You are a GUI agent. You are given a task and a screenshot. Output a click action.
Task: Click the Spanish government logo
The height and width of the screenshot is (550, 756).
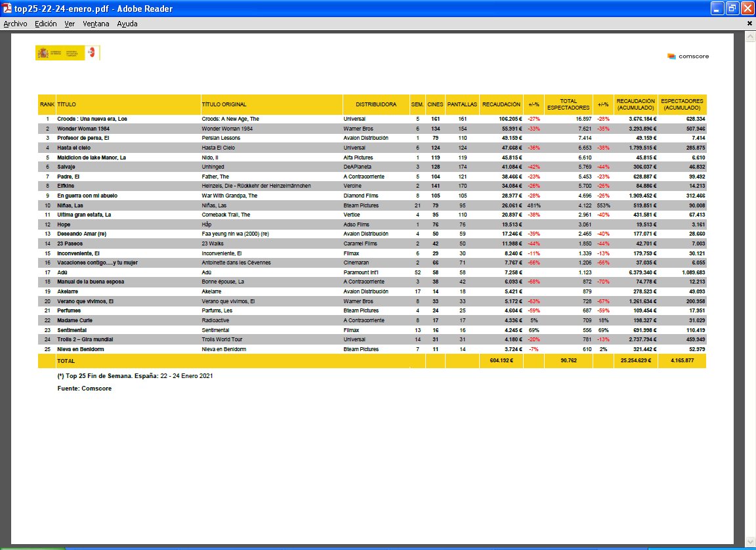(x=68, y=53)
